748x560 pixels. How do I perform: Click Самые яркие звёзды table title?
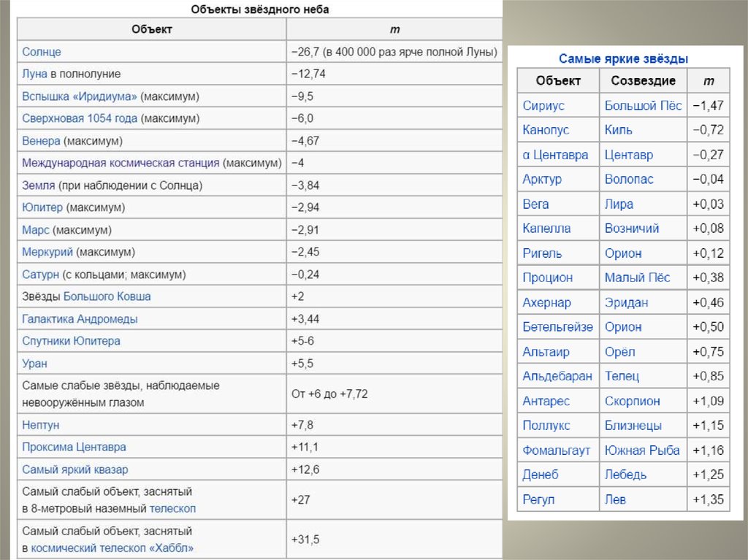pos(624,58)
